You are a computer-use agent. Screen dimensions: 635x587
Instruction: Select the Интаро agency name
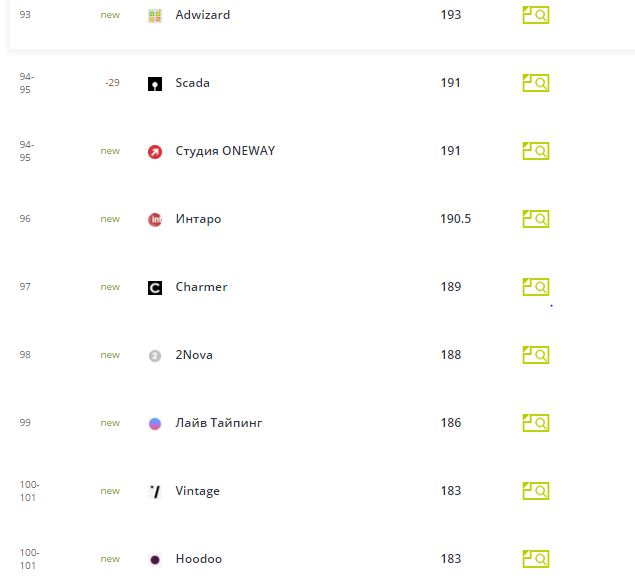point(198,219)
